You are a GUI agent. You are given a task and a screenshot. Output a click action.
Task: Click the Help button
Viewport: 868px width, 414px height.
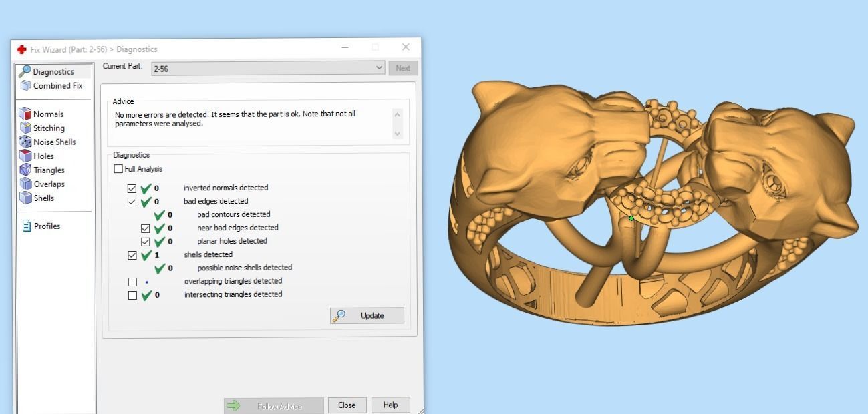point(390,405)
